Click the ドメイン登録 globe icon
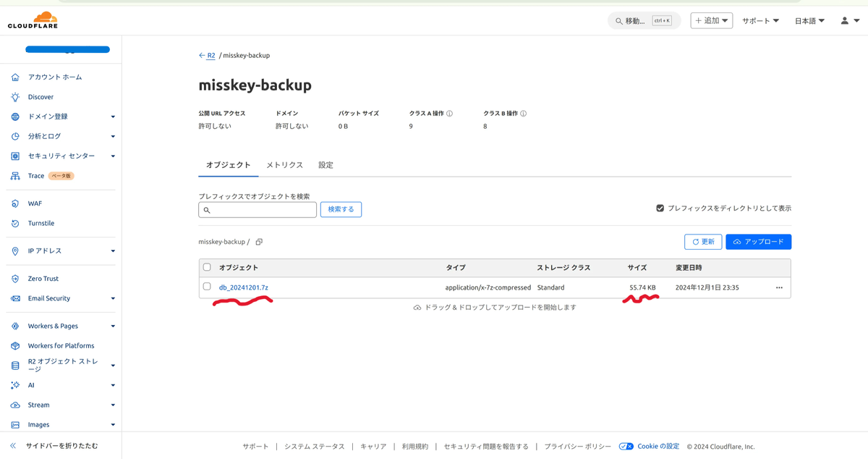 [15, 117]
